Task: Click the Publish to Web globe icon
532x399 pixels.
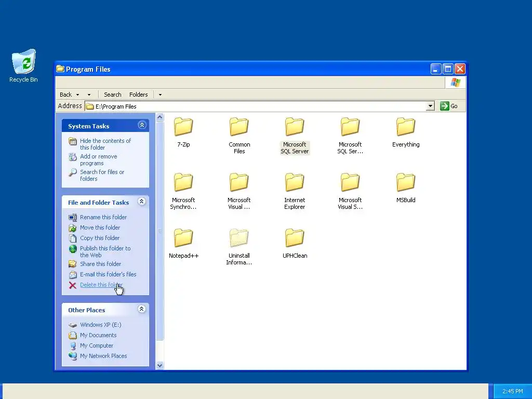Action: (73, 249)
